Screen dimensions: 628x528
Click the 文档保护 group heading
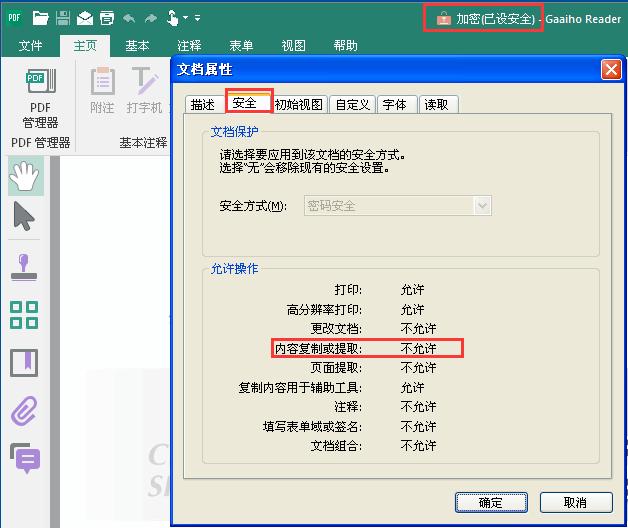click(x=235, y=131)
